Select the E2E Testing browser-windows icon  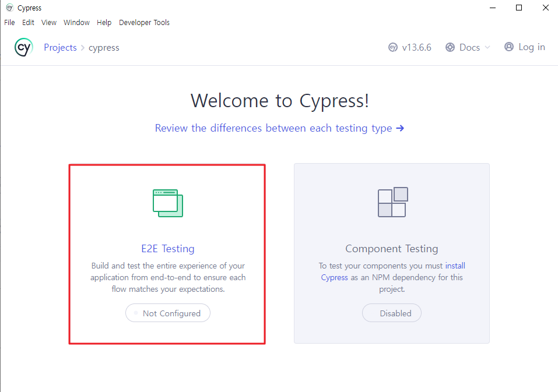pyautogui.click(x=168, y=203)
